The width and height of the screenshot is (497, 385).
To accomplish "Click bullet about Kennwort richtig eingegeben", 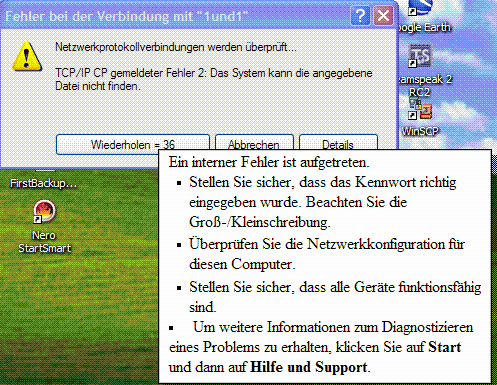I will pos(323,202).
